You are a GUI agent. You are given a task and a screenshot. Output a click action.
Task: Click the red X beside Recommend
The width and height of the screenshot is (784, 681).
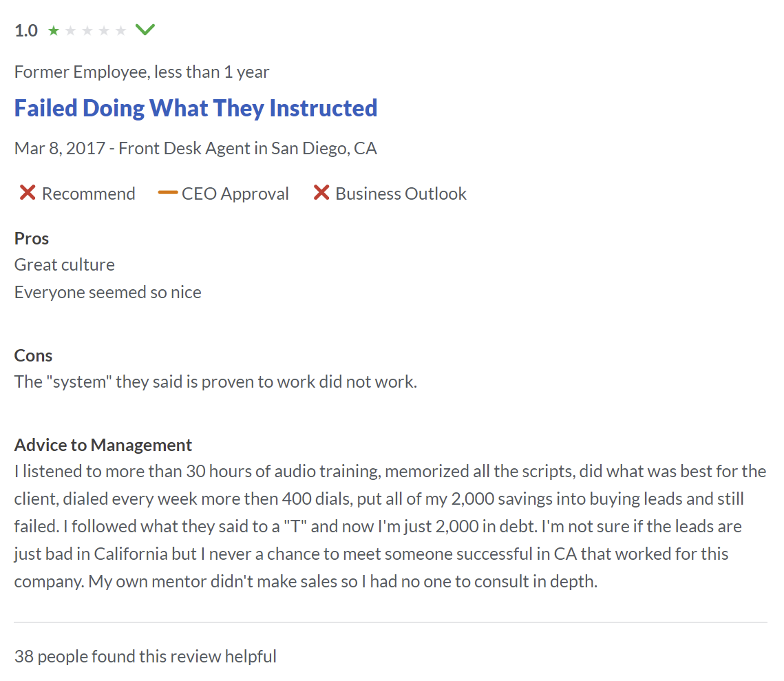tap(28, 193)
